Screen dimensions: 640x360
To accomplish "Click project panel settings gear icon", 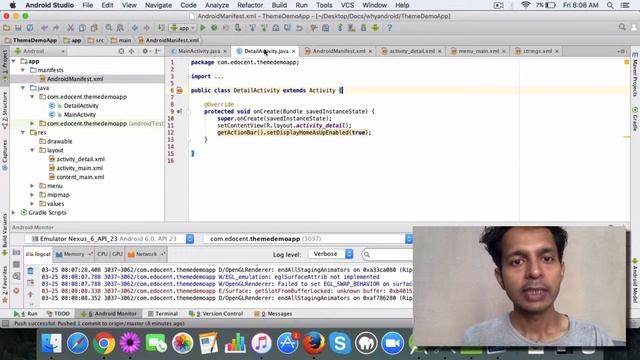I will [x=145, y=51].
